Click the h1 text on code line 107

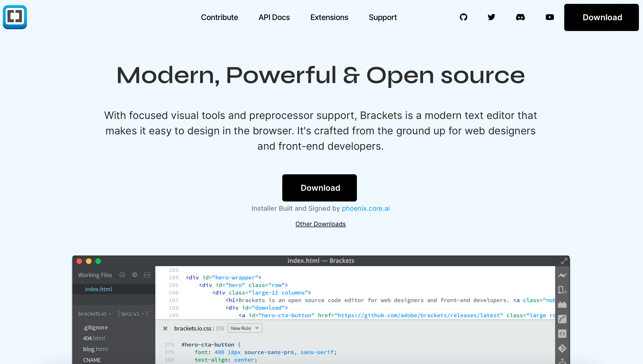pyautogui.click(x=374, y=300)
